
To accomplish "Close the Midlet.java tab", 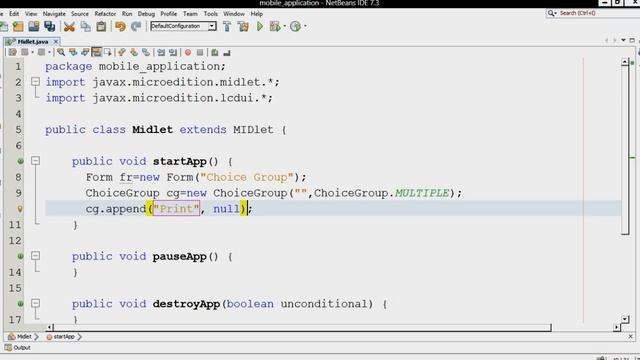I will point(56,42).
